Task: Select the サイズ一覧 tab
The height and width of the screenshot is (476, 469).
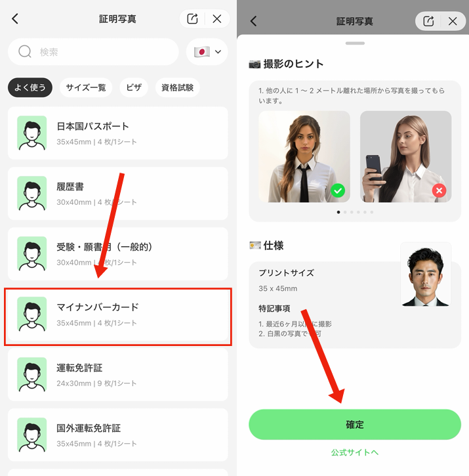Action: pos(86,87)
